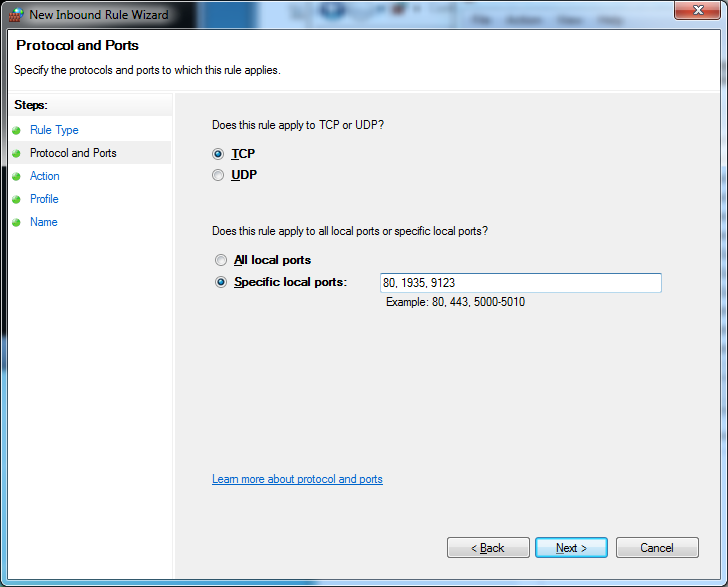Click the green dot beside Rule Type
The height and width of the screenshot is (587, 728).
tap(16, 130)
